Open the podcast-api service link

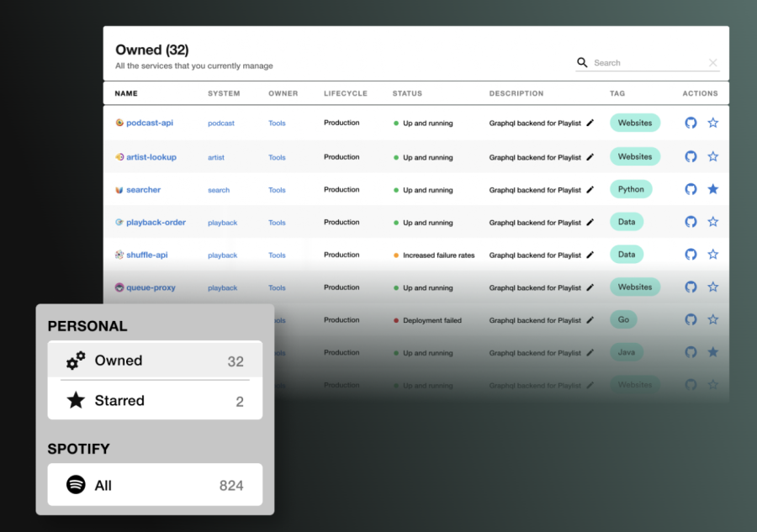click(150, 123)
